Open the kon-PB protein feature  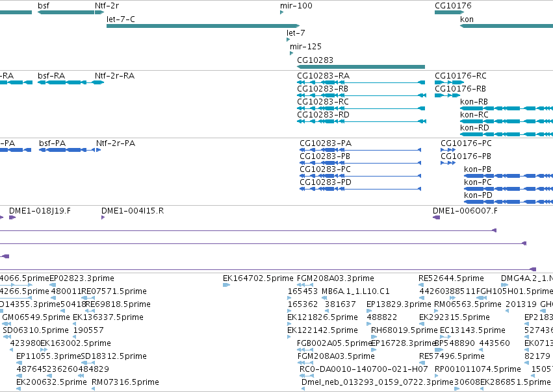(478, 169)
